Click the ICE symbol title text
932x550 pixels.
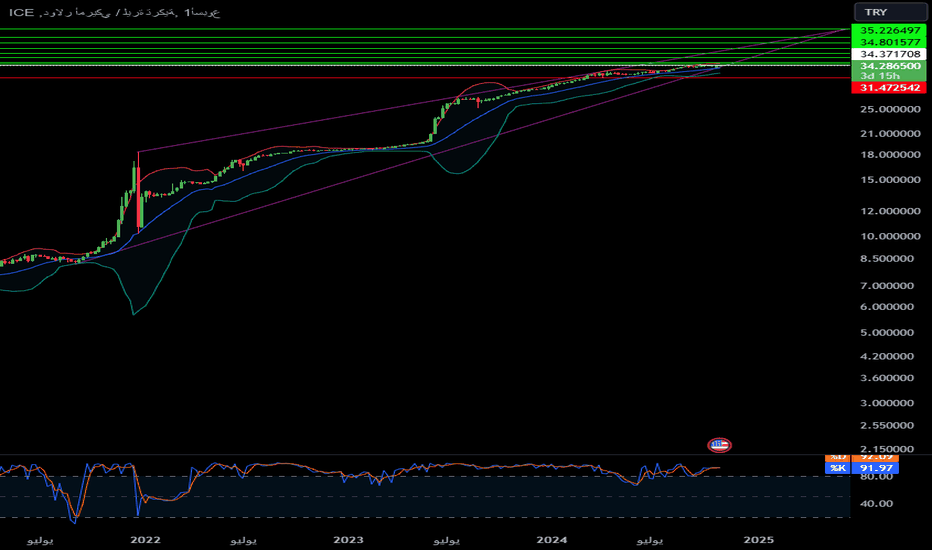pos(21,12)
